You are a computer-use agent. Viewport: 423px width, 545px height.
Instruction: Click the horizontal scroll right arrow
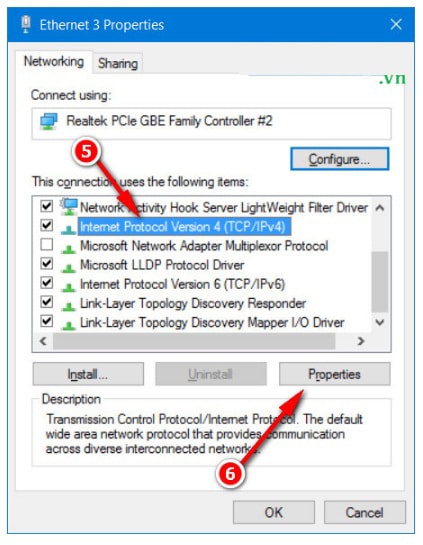tap(361, 341)
